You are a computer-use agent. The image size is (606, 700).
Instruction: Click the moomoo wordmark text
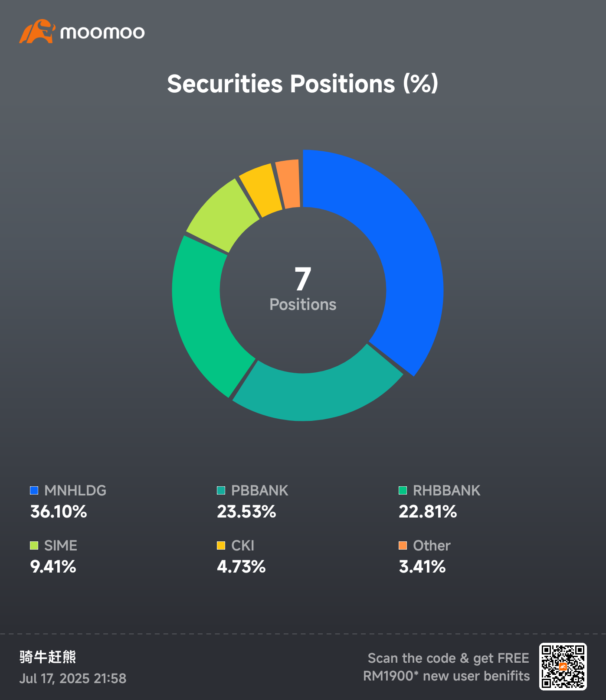tap(102, 33)
